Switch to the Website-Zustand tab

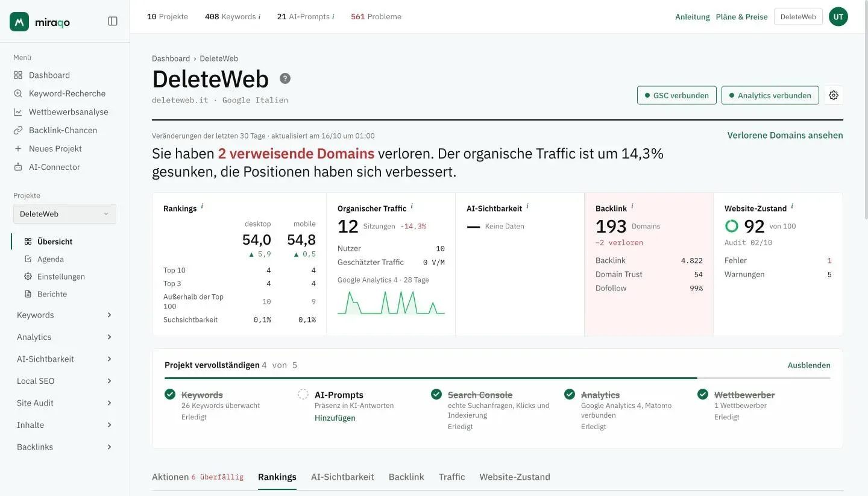coord(515,477)
